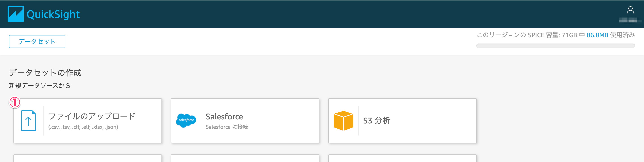The image size is (644, 162).
Task: Click the QuickSight chart logo icon
Action: [15, 14]
